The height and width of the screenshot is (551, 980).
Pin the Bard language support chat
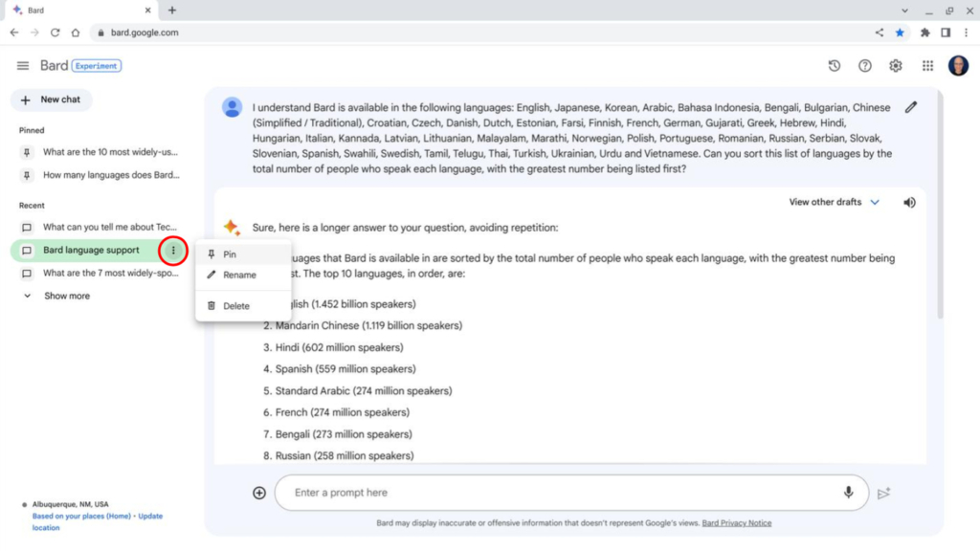[228, 254]
